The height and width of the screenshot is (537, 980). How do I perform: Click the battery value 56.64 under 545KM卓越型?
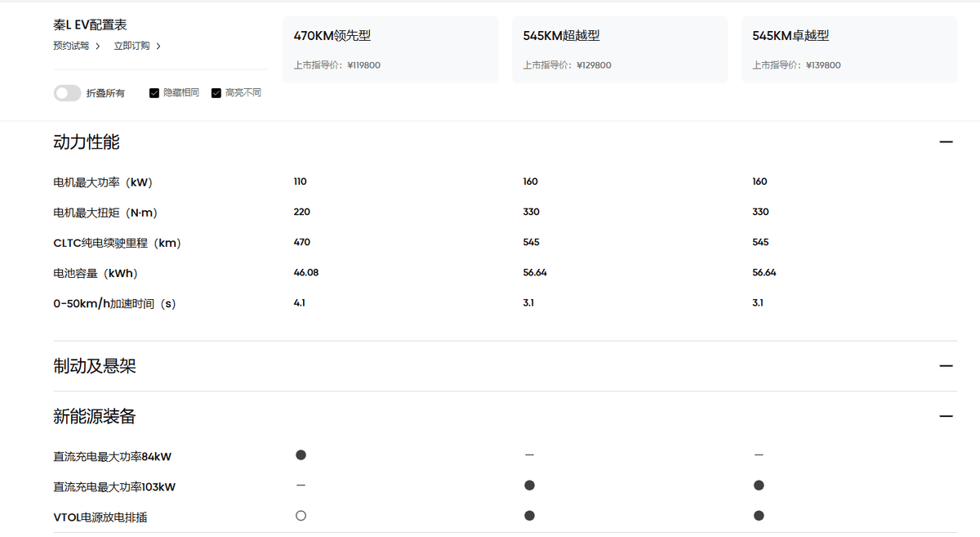pos(765,272)
